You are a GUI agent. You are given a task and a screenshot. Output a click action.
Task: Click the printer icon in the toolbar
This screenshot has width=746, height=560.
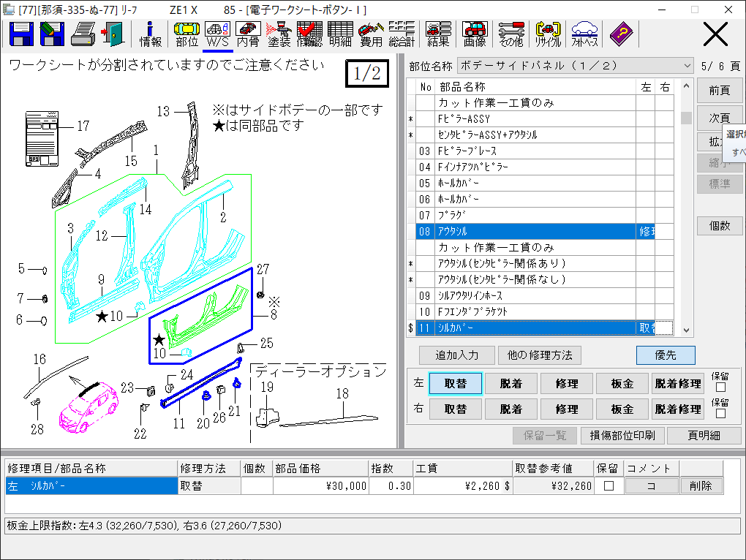point(84,34)
